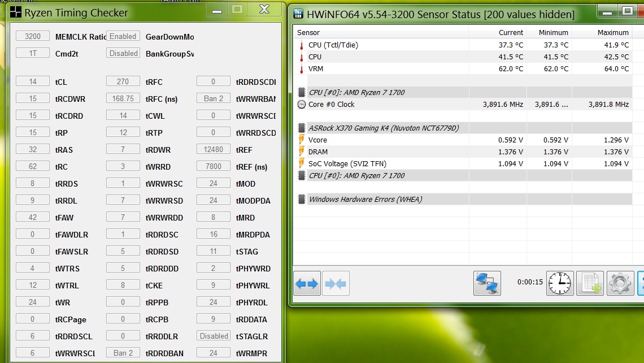
Task: Click the tMRDPDA value 16 field
Action: tap(213, 234)
